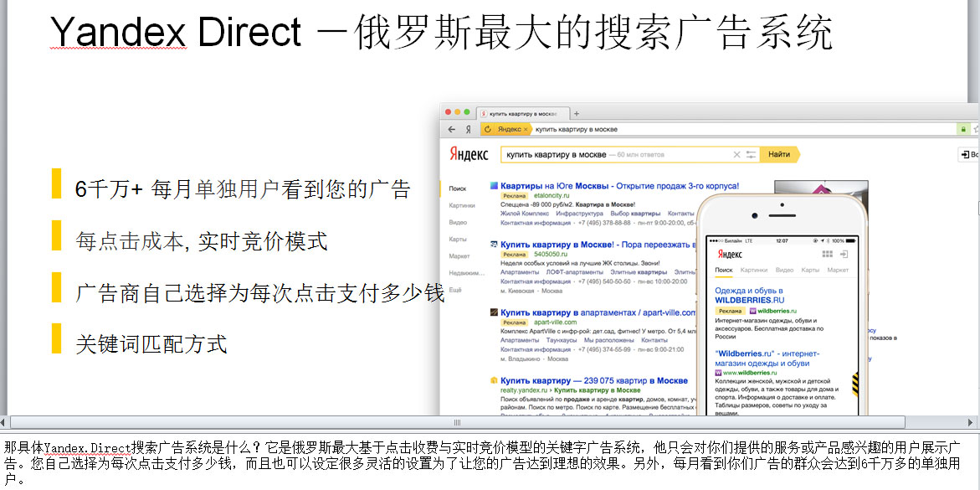
Task: Click the green macOS maximize dot in browser
Action: point(467,112)
